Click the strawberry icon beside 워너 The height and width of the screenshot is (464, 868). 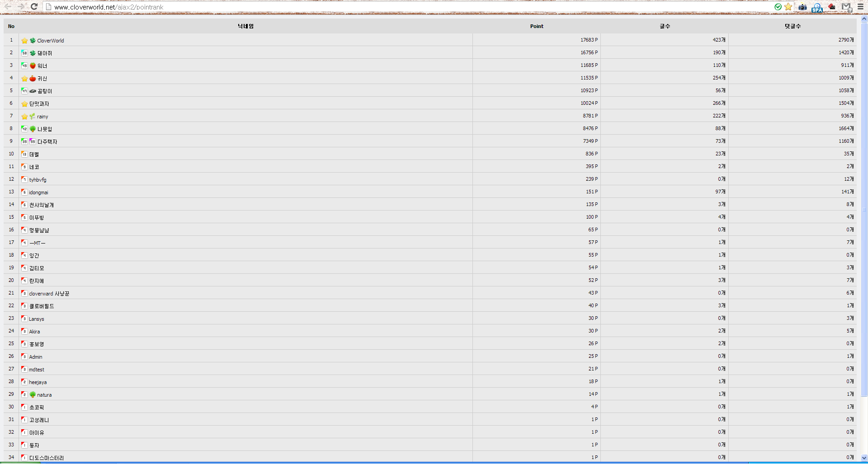tap(33, 66)
